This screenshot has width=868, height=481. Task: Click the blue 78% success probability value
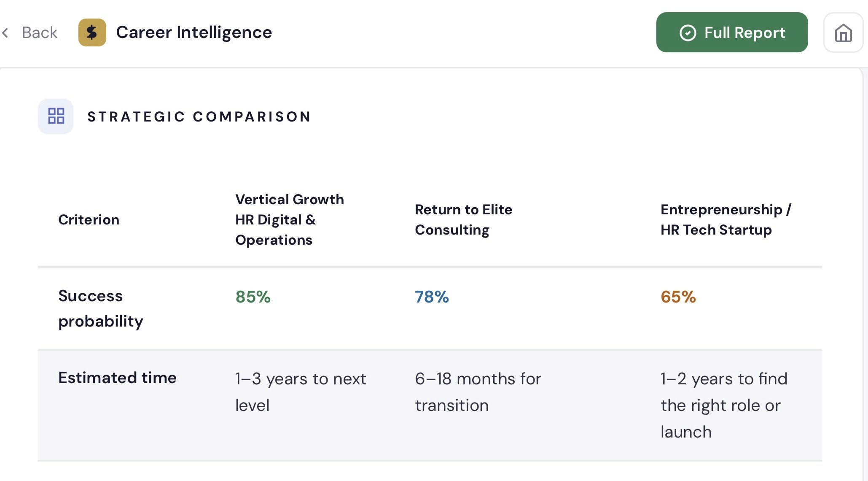tap(432, 297)
